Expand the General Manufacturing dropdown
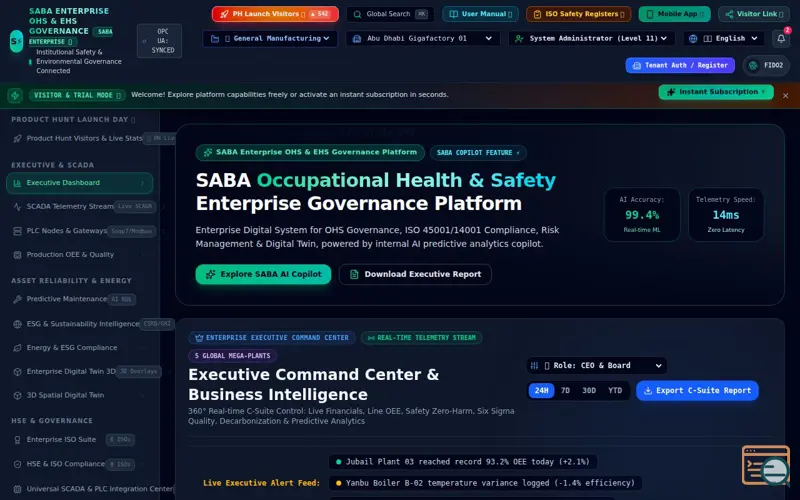The image size is (800, 500). click(x=270, y=38)
